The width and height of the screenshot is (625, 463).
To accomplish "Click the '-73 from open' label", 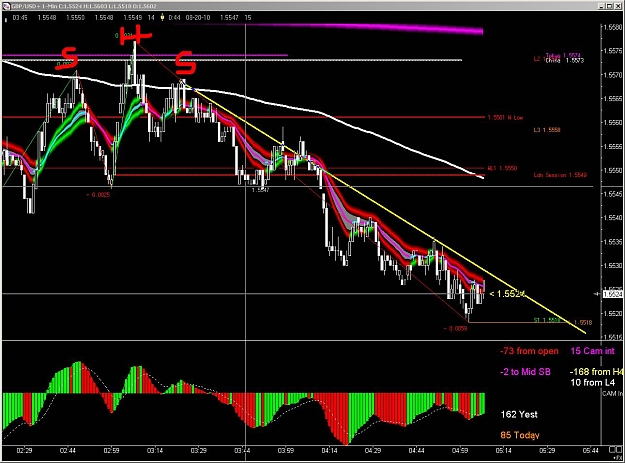I will tap(529, 351).
